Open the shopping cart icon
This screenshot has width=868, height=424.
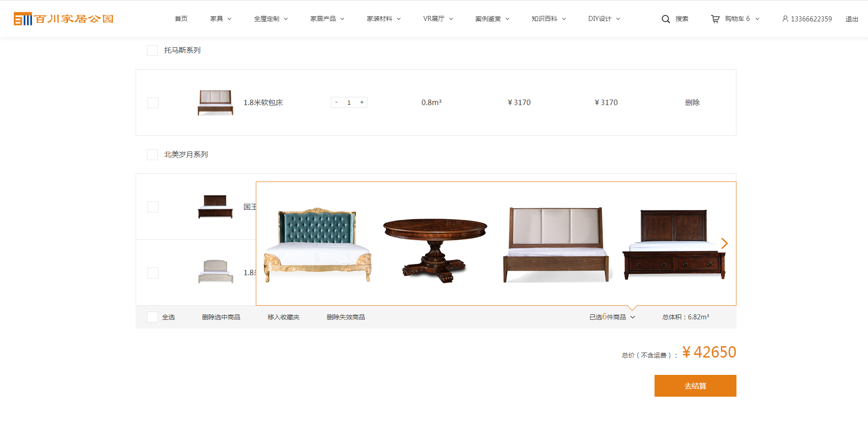[x=716, y=19]
